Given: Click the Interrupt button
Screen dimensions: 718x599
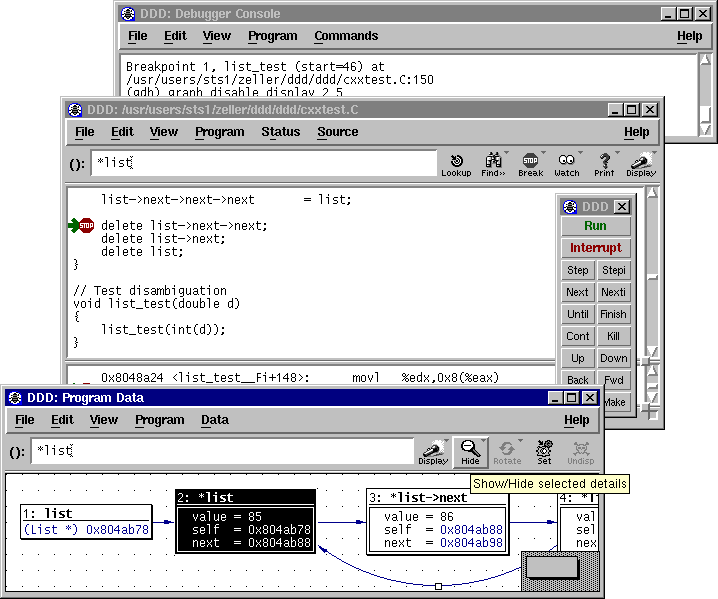Looking at the screenshot, I should coord(596,248).
